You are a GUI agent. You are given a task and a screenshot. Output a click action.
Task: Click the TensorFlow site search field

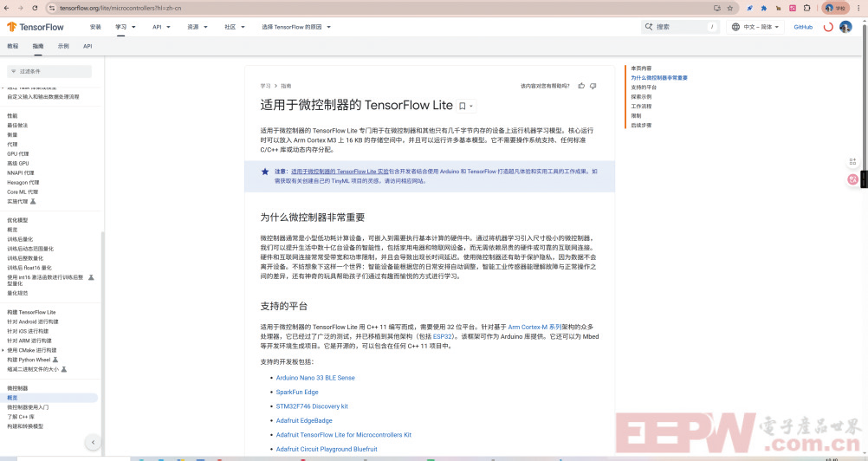[x=680, y=27]
